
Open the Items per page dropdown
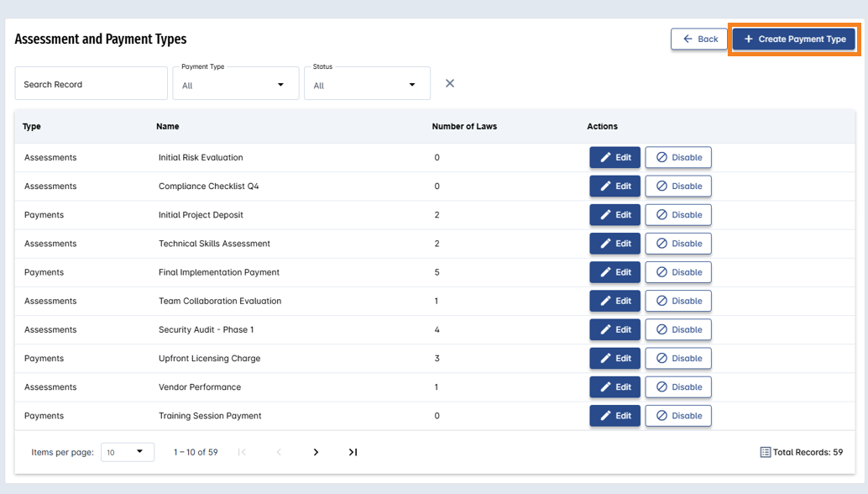click(x=128, y=452)
